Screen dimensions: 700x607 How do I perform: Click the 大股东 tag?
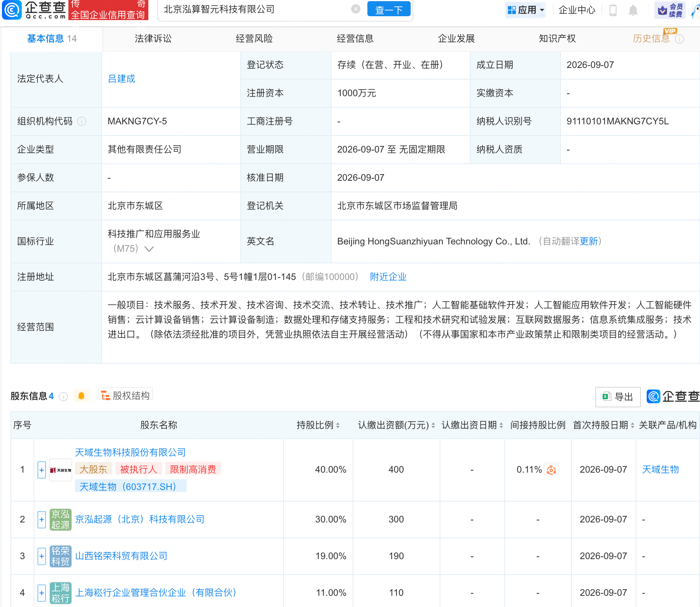point(93,469)
